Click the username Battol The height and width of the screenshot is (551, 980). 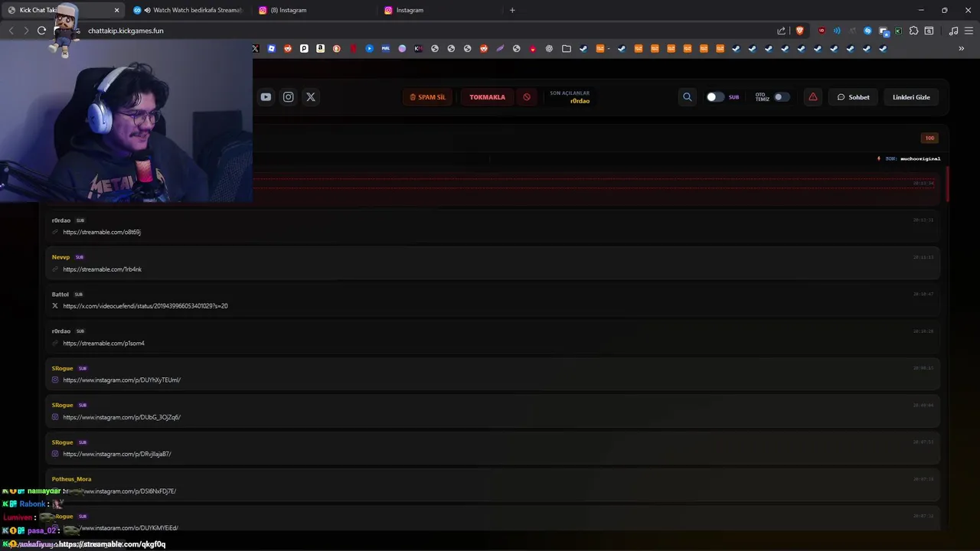pos(60,294)
